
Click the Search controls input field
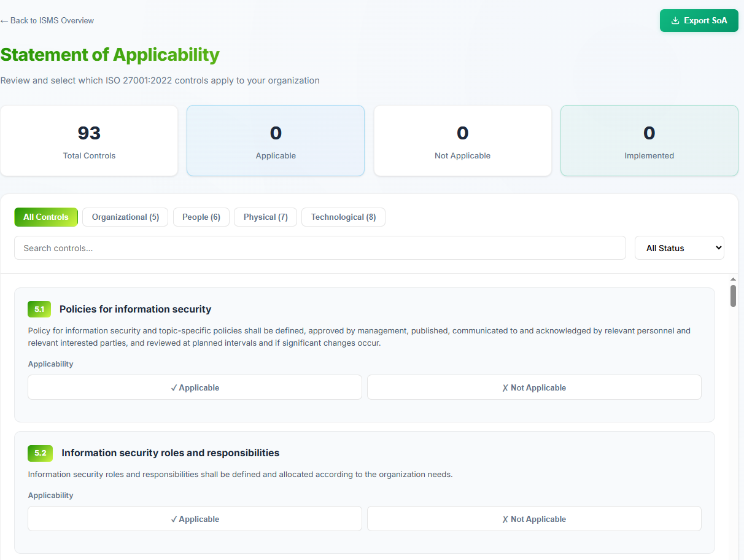320,247
